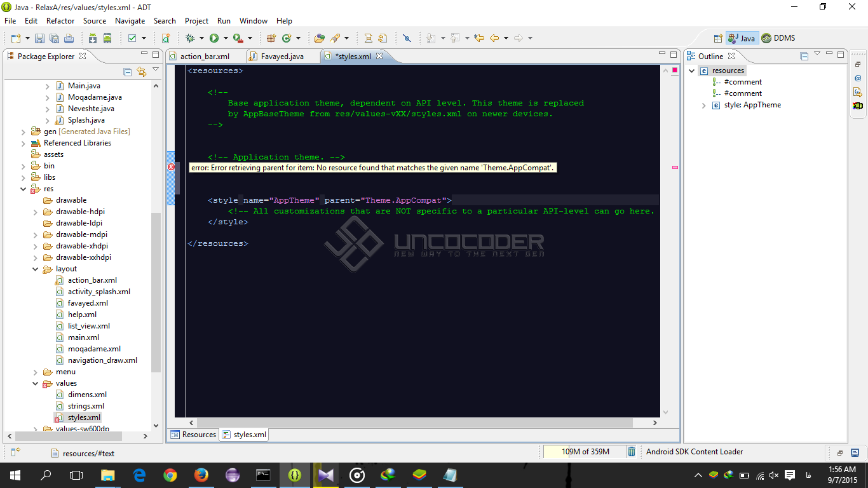The width and height of the screenshot is (868, 488).
Task: Open the Outline view menu triangle
Action: 817,53
